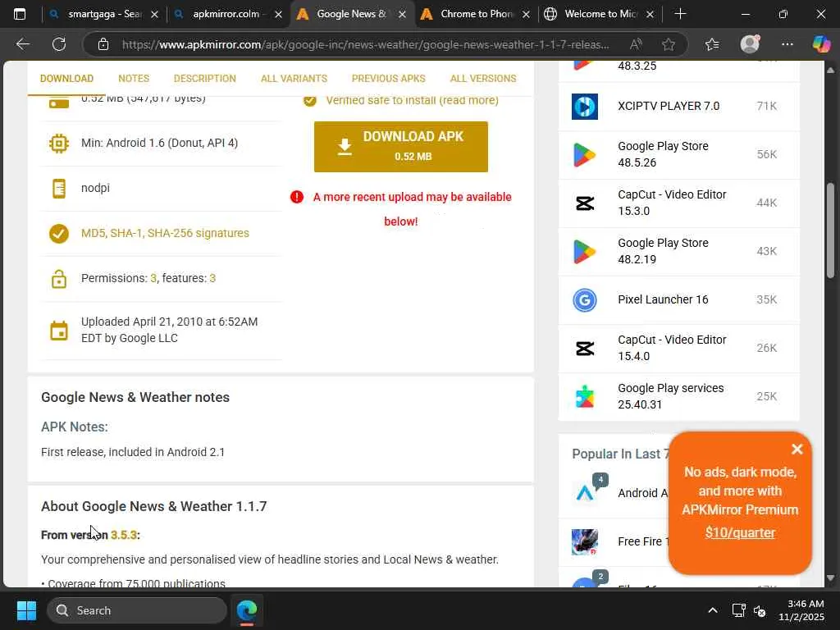Open the Verified safe to install link
Screen dimensions: 840x630
pyautogui.click(x=412, y=100)
